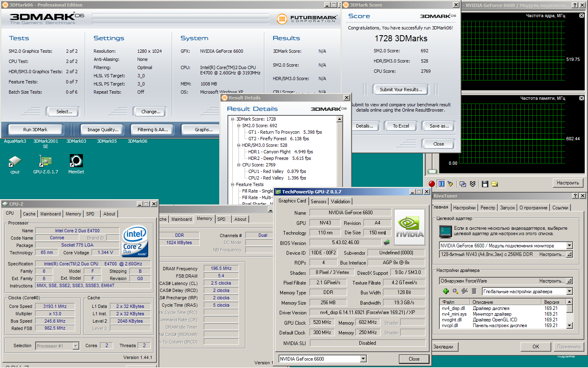Click the help question mark in RivaTuner title bar

pyautogui.click(x=575, y=196)
